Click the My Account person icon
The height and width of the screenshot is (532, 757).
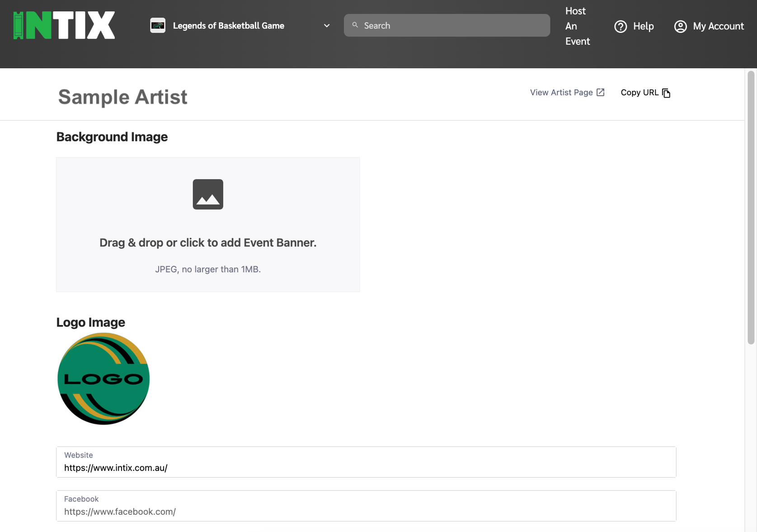click(680, 26)
